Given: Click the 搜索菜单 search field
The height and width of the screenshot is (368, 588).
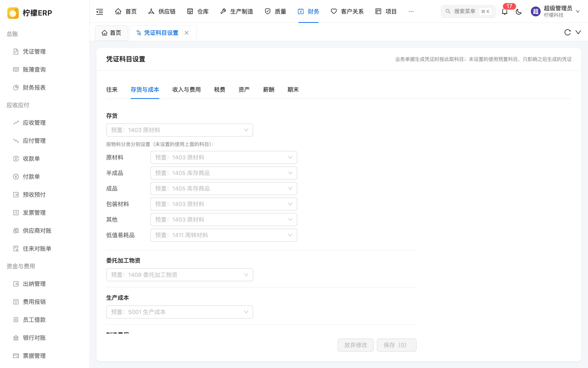Looking at the screenshot, I should (468, 11).
